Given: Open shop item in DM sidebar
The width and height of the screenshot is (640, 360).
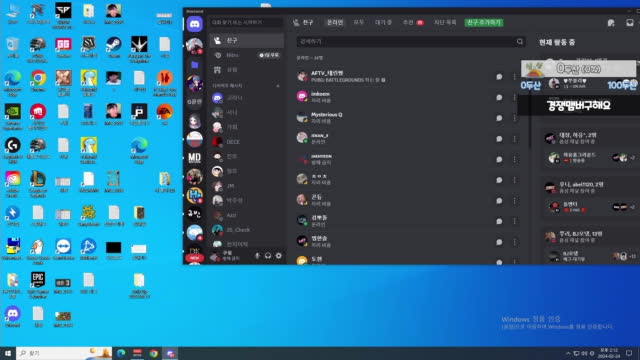Looking at the screenshot, I should click(247, 70).
